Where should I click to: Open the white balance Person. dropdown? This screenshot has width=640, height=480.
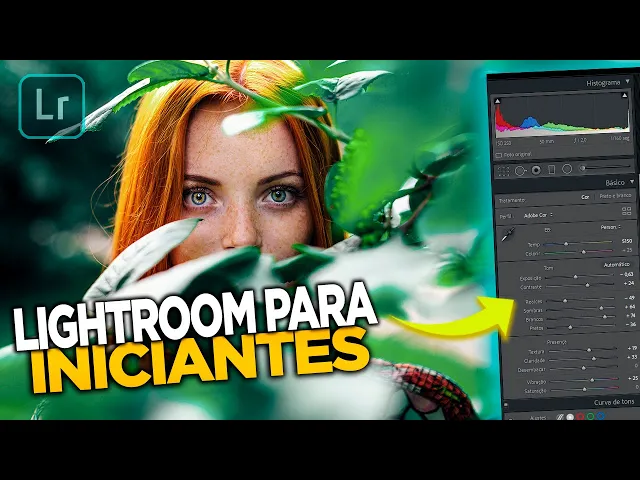611,227
